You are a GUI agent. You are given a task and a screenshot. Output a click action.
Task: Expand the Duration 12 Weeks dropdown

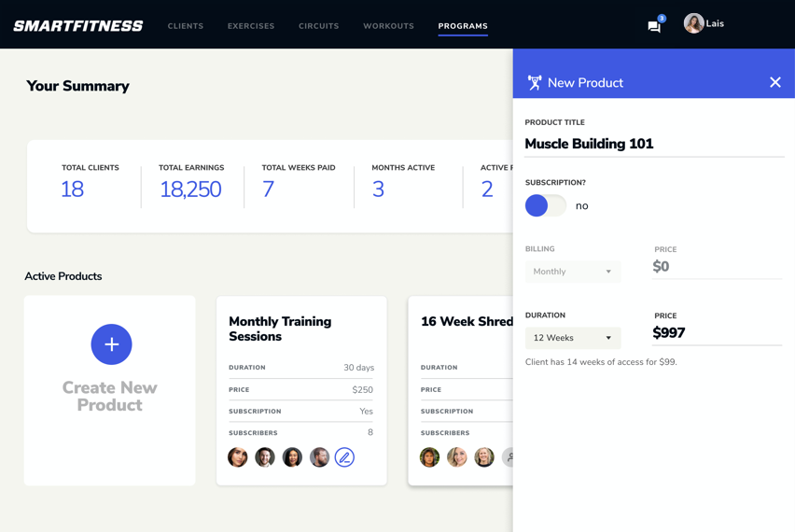[x=572, y=338]
